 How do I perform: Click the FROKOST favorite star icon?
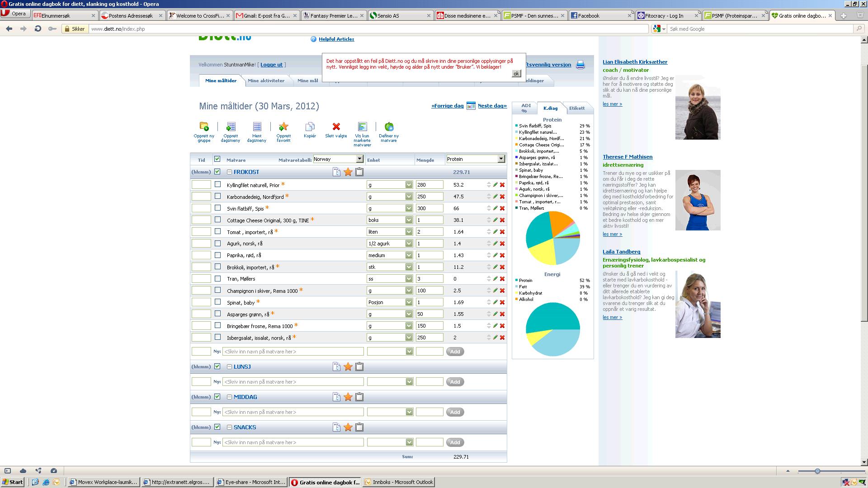348,172
